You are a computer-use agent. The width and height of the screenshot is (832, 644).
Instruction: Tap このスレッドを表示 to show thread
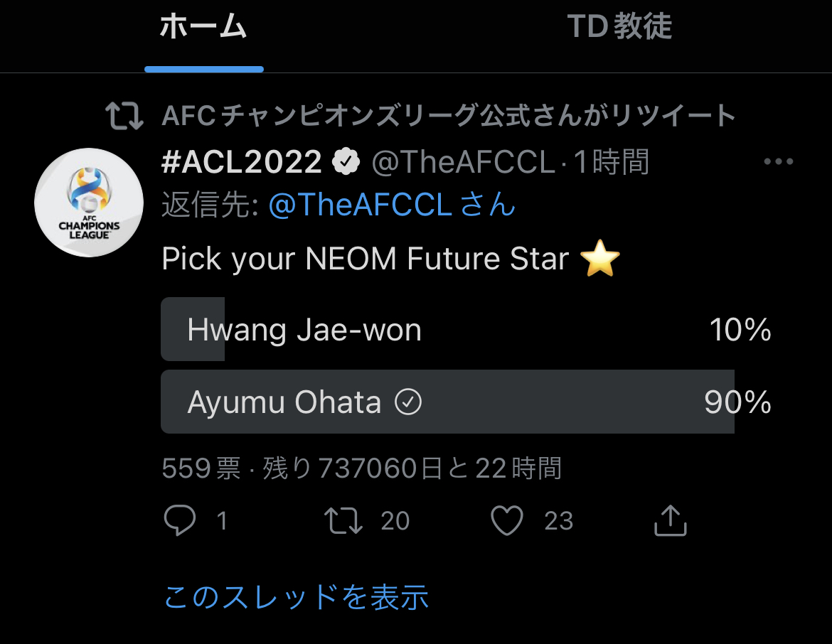[296, 597]
